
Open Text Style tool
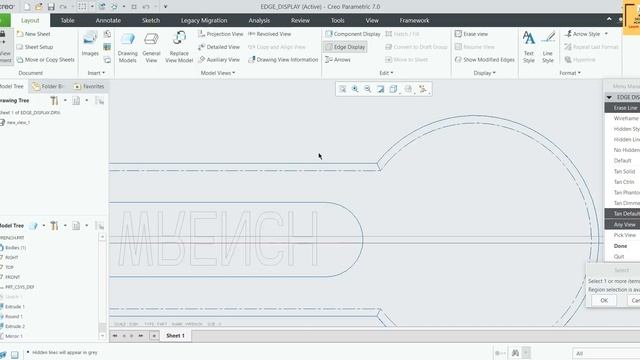pos(529,47)
